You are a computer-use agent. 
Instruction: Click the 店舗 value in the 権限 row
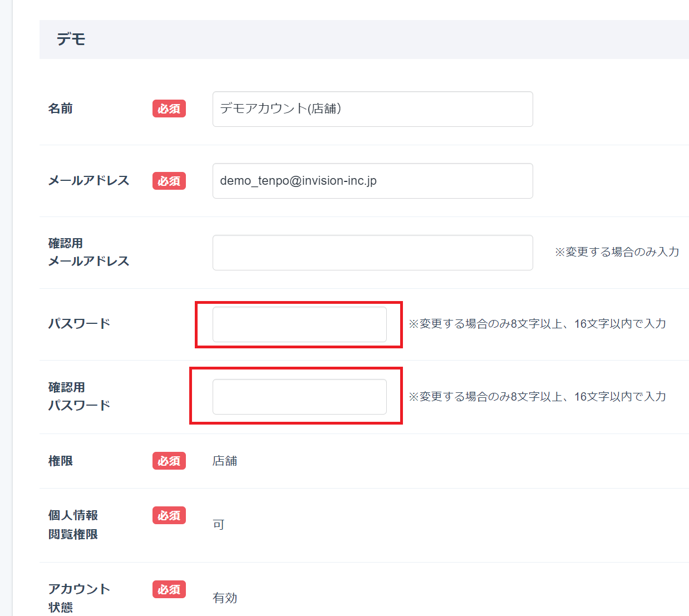(x=225, y=461)
